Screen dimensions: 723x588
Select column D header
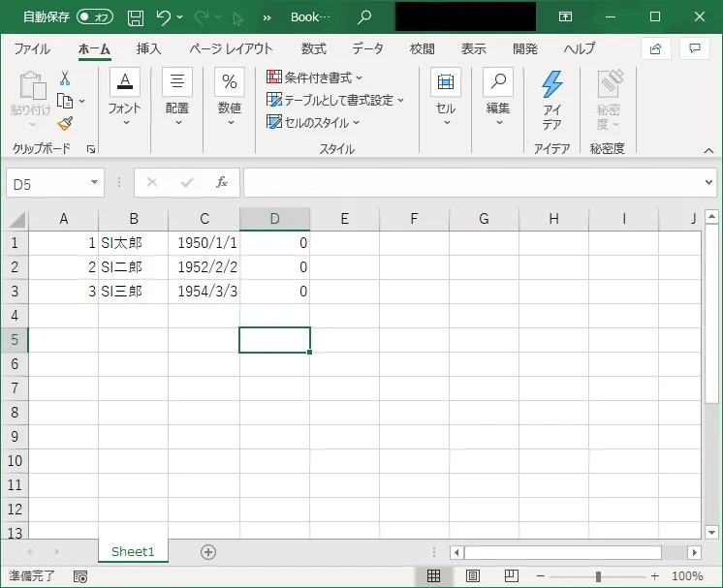(x=275, y=219)
